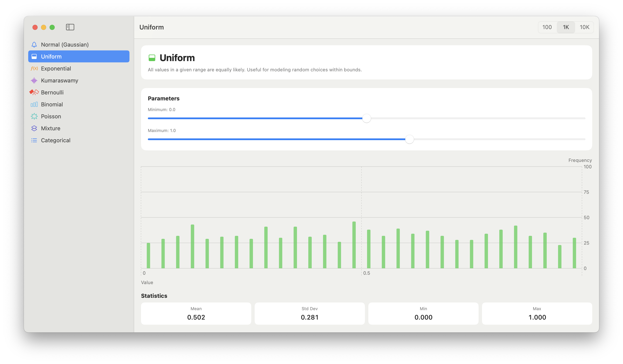Select the 1K sample size segment
The image size is (623, 364).
pos(566,27)
